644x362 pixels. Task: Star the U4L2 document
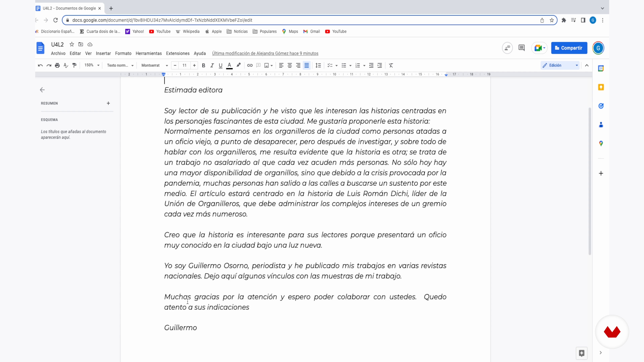point(72,44)
